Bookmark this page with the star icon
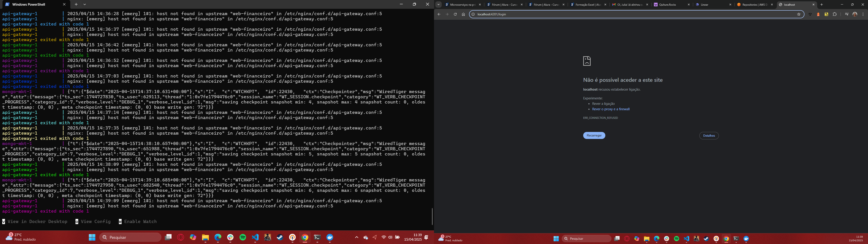Viewport: 868px width, 244px height. coord(799,14)
